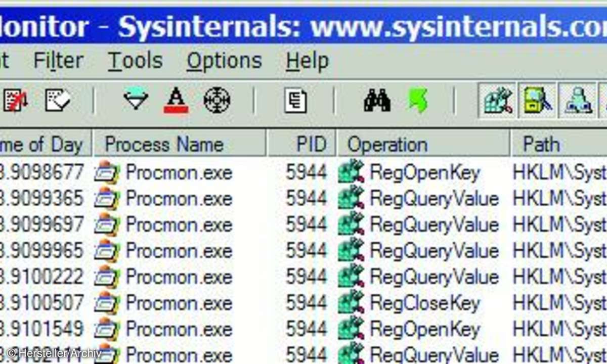Toggle the Autoscroll toolbar icon

click(15, 100)
